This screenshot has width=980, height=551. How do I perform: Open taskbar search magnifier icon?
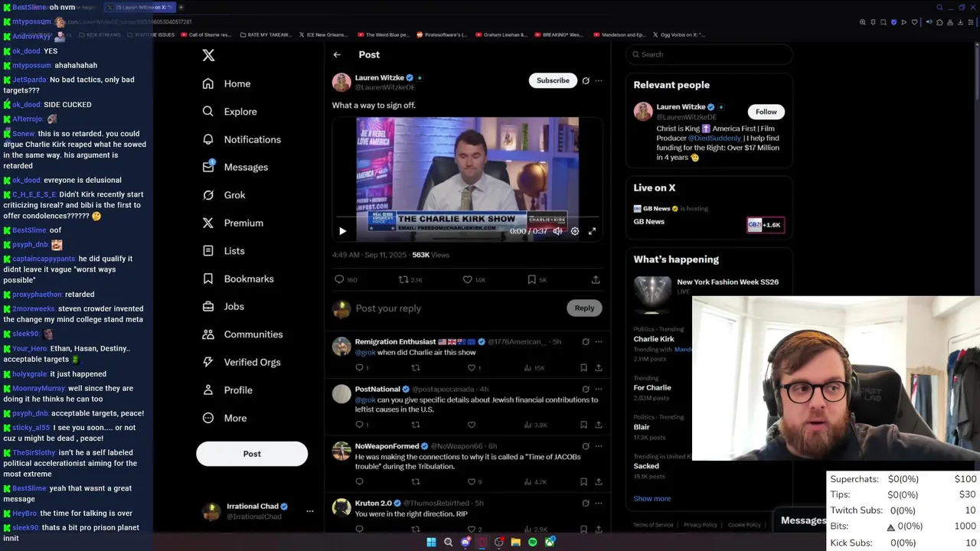[x=448, y=542]
